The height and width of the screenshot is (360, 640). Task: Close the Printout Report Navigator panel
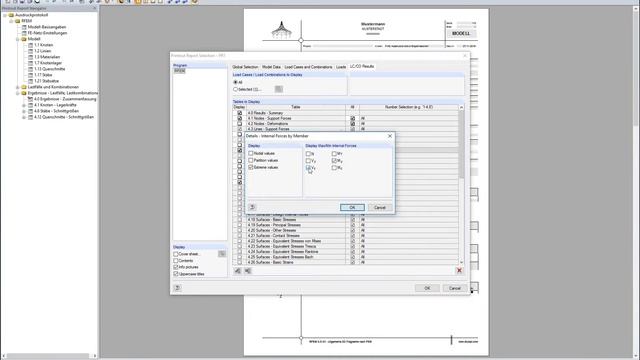[x=94, y=8]
